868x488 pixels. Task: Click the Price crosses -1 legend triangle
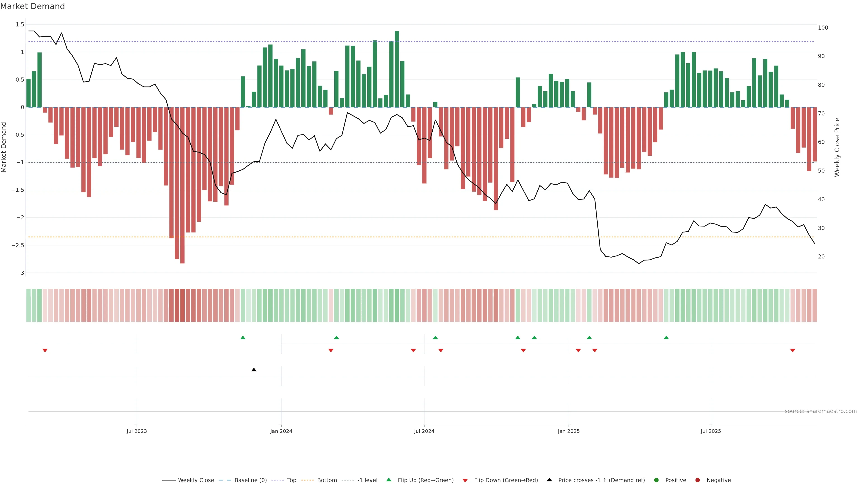tap(549, 480)
